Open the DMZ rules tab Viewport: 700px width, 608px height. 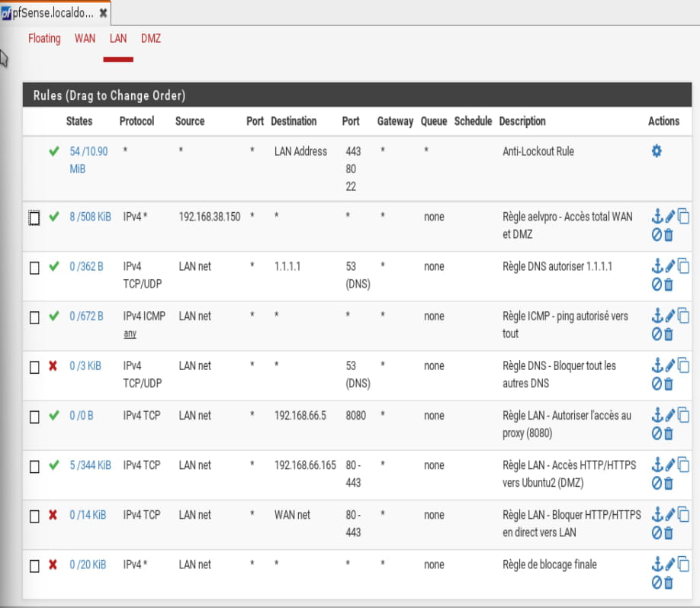[151, 38]
